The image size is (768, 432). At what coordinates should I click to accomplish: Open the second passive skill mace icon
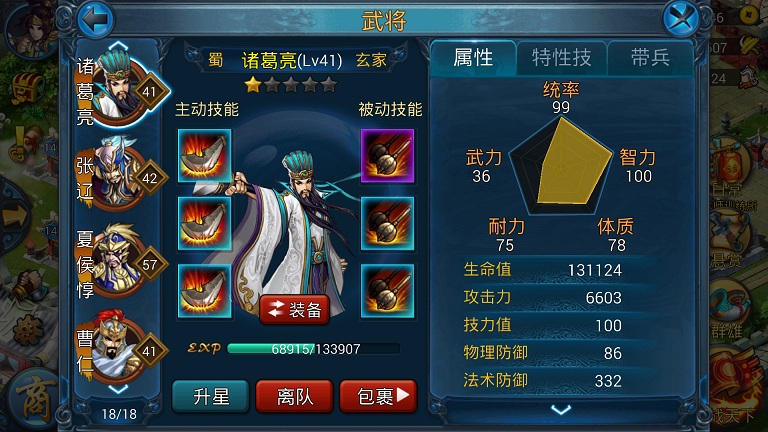387,223
